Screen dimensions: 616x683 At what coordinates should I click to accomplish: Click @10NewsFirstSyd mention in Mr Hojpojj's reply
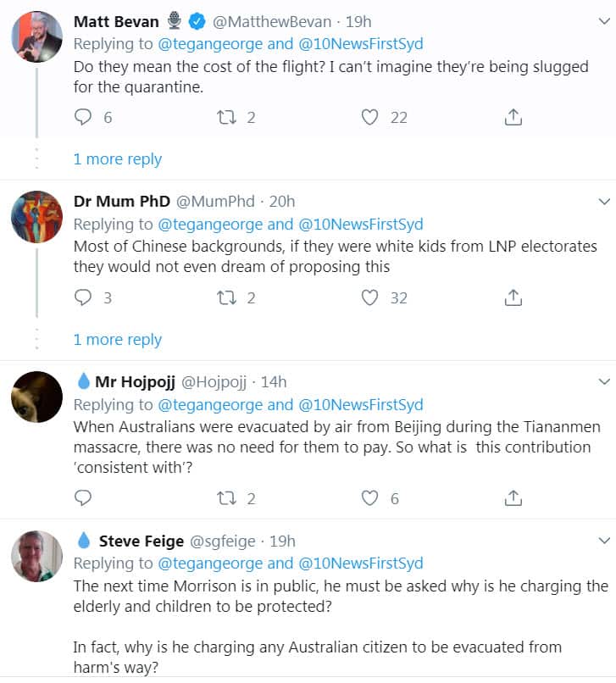click(360, 404)
